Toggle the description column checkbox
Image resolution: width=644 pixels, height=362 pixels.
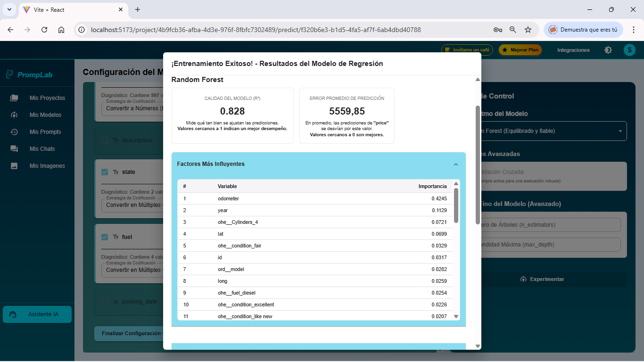(105, 140)
